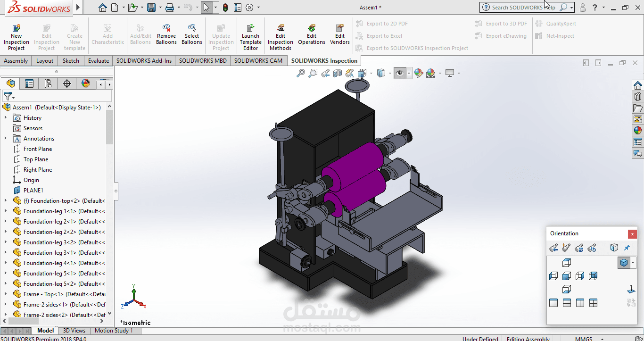The image size is (644, 341).
Task: Select Top Plane in feature tree
Action: pyautogui.click(x=36, y=159)
